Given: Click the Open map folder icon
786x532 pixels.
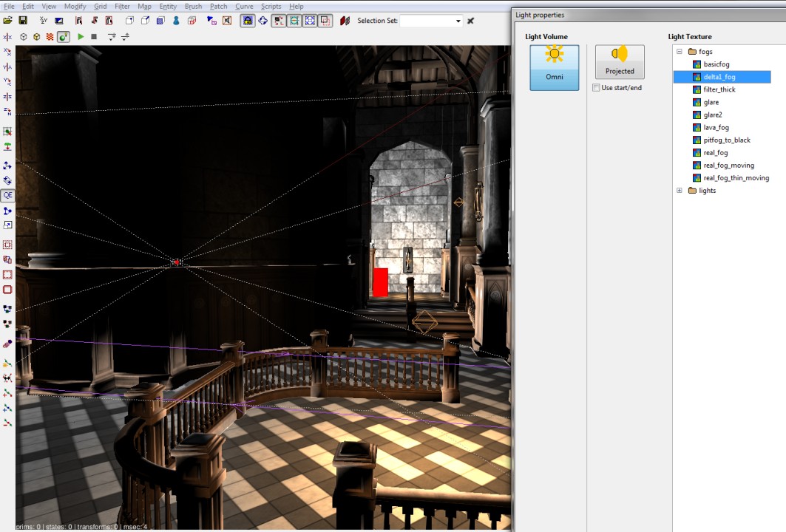Looking at the screenshot, I should [8, 21].
